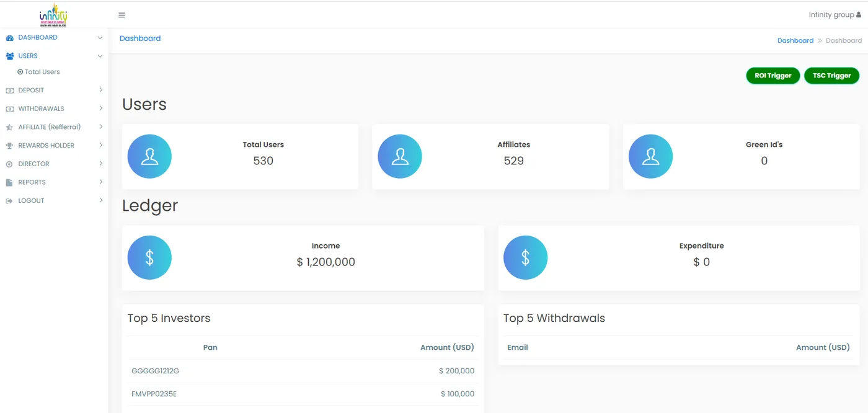Collapse the Dashboard menu chevron
Viewport: 868px width, 413px height.
pos(100,38)
